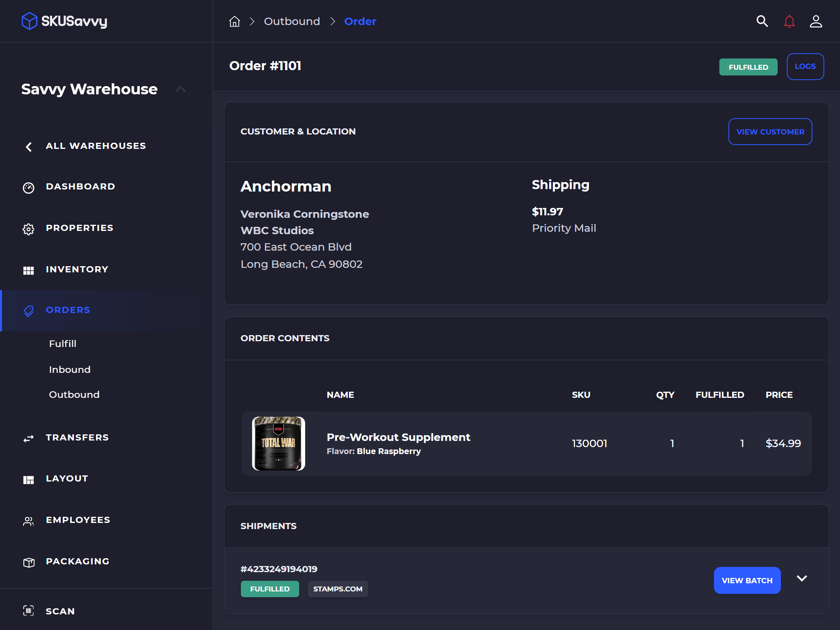Click the home breadcrumb icon

point(234,21)
